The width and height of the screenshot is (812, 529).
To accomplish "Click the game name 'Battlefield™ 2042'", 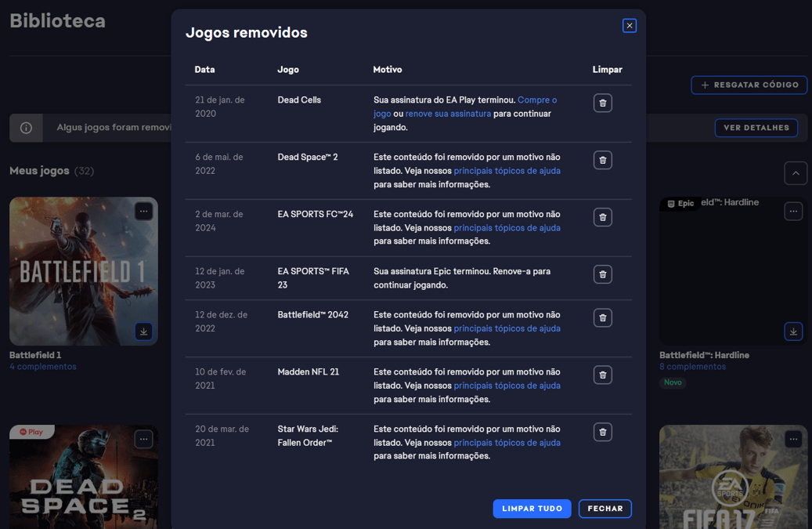I will point(312,314).
